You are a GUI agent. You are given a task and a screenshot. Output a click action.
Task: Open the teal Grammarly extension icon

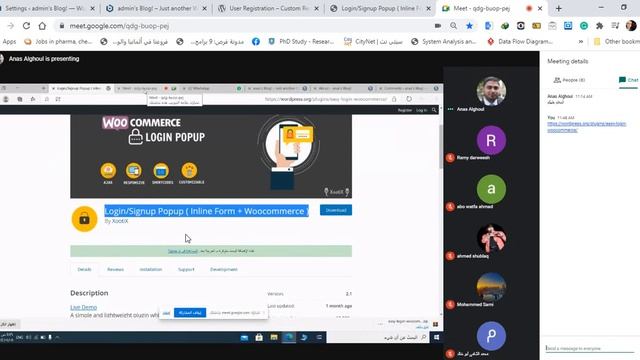point(584,26)
